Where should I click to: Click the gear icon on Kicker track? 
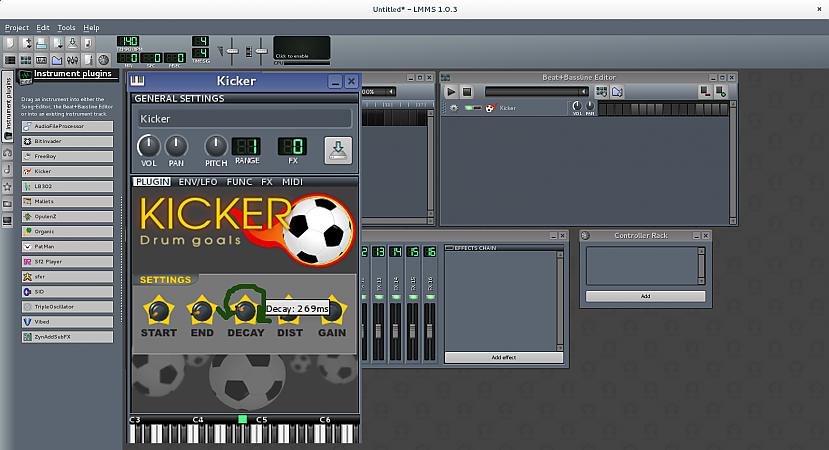click(454, 108)
